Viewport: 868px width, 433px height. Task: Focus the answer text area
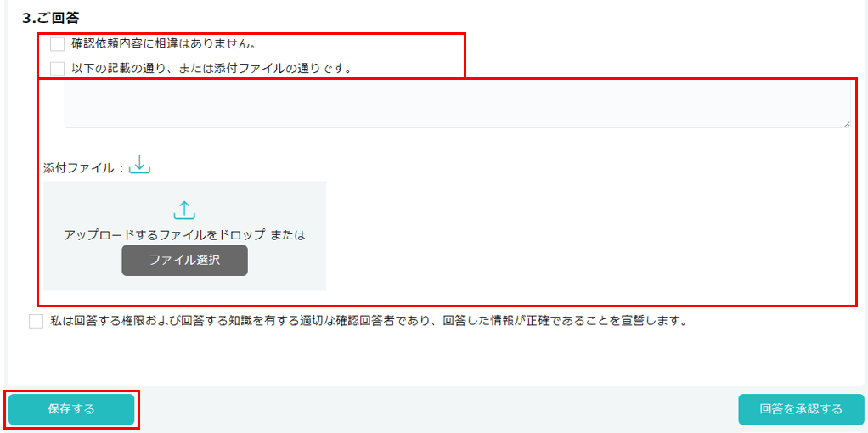457,104
